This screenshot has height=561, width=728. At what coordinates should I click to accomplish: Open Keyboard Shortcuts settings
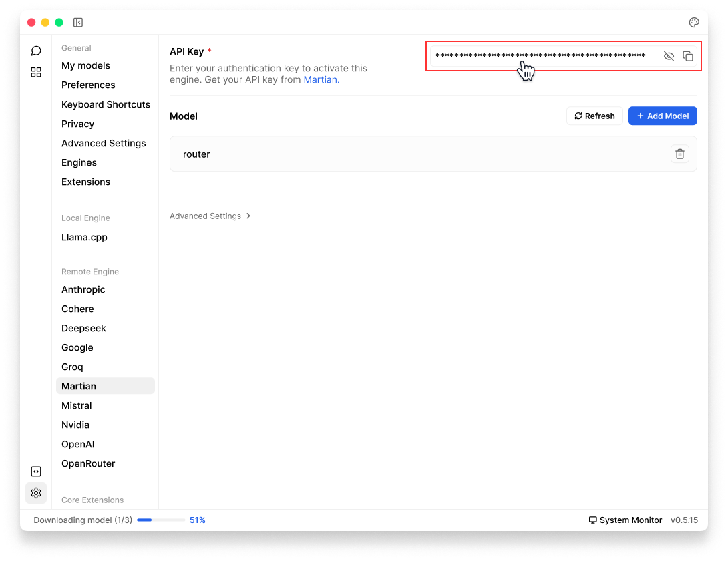106,104
